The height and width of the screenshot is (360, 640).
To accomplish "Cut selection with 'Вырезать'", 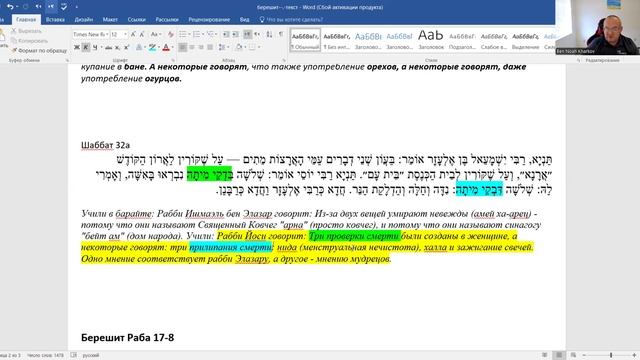I will (x=27, y=31).
